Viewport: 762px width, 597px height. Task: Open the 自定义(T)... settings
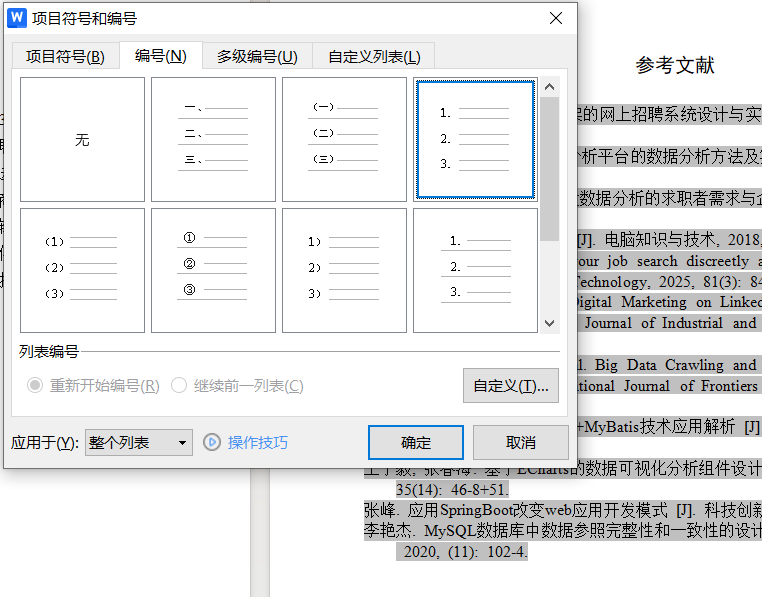click(511, 386)
